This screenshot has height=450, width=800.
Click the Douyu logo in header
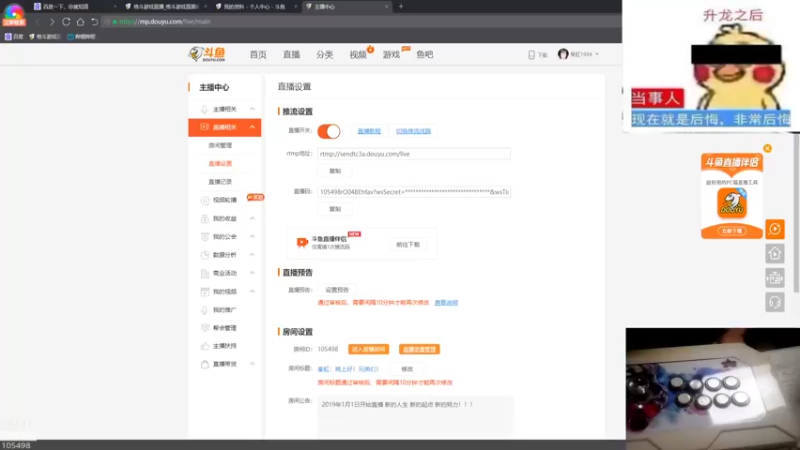(x=207, y=54)
